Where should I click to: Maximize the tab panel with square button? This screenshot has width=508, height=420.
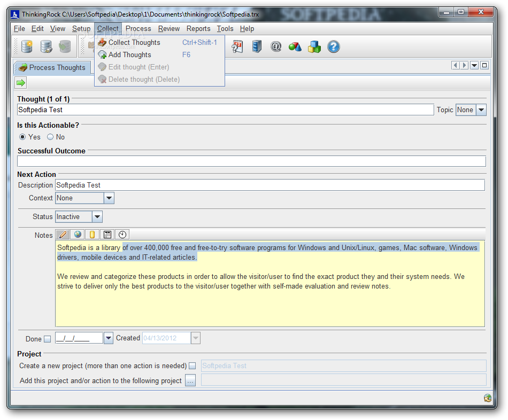(484, 65)
